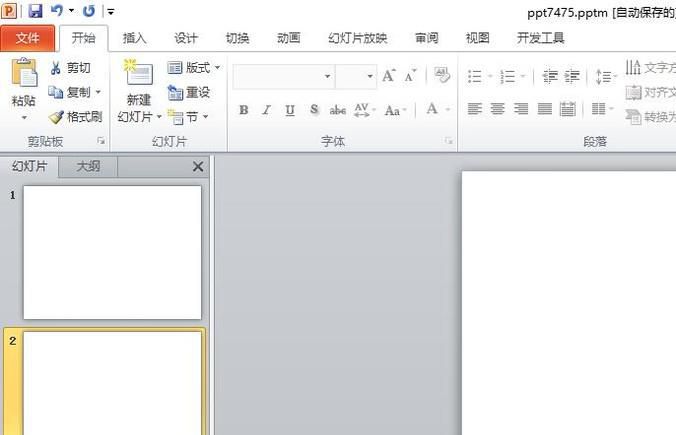This screenshot has height=435, width=676.
Task: Open the font name combo box
Action: 284,76
